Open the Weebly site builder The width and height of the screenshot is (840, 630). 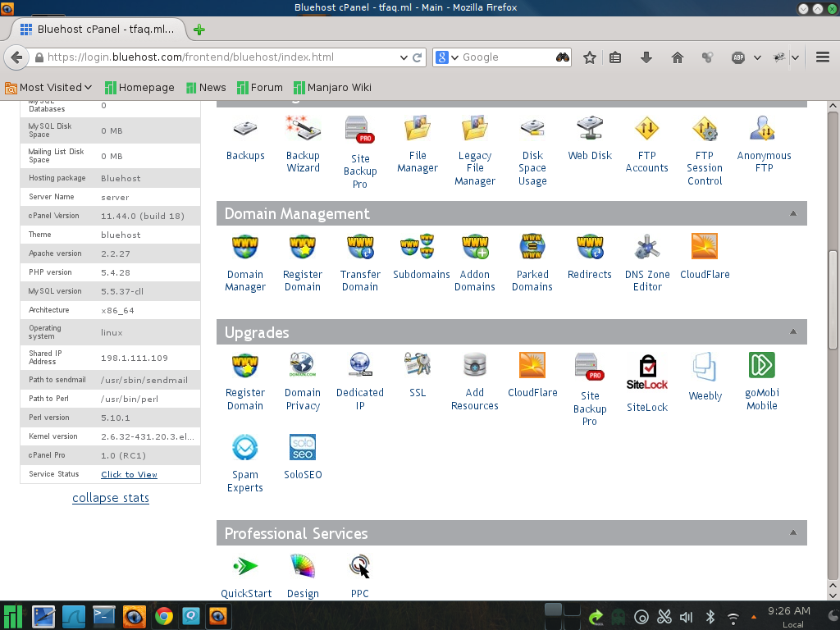point(705,367)
